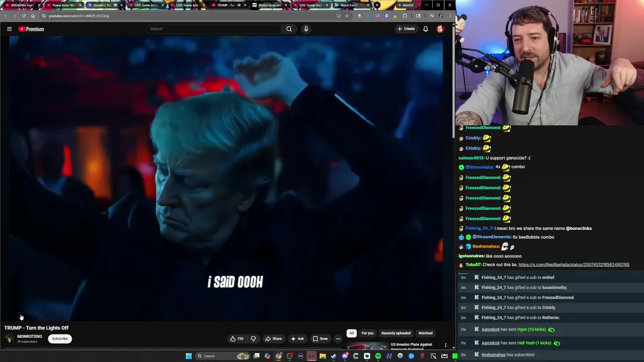
Task: Open US Invasion Plans video thumbnail
Action: [x=367, y=346]
